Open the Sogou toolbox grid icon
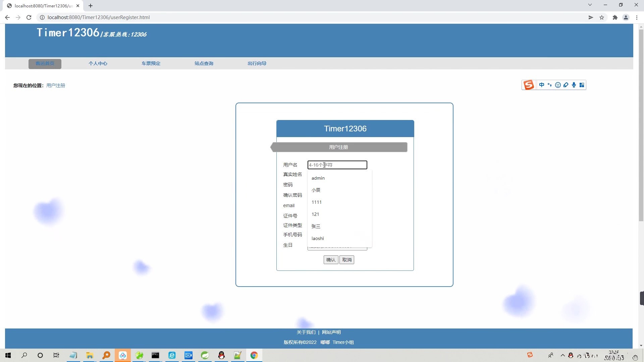 (x=582, y=85)
